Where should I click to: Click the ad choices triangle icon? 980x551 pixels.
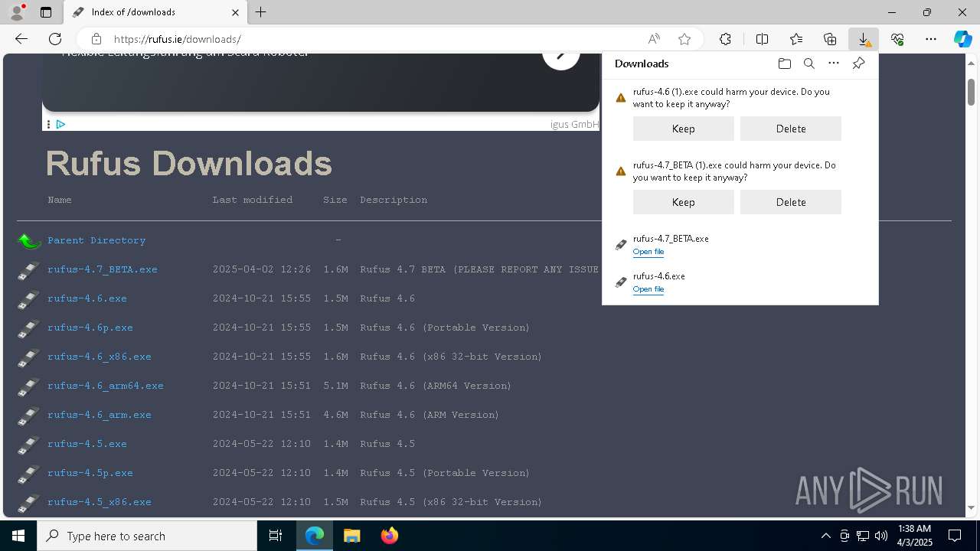[x=60, y=124]
